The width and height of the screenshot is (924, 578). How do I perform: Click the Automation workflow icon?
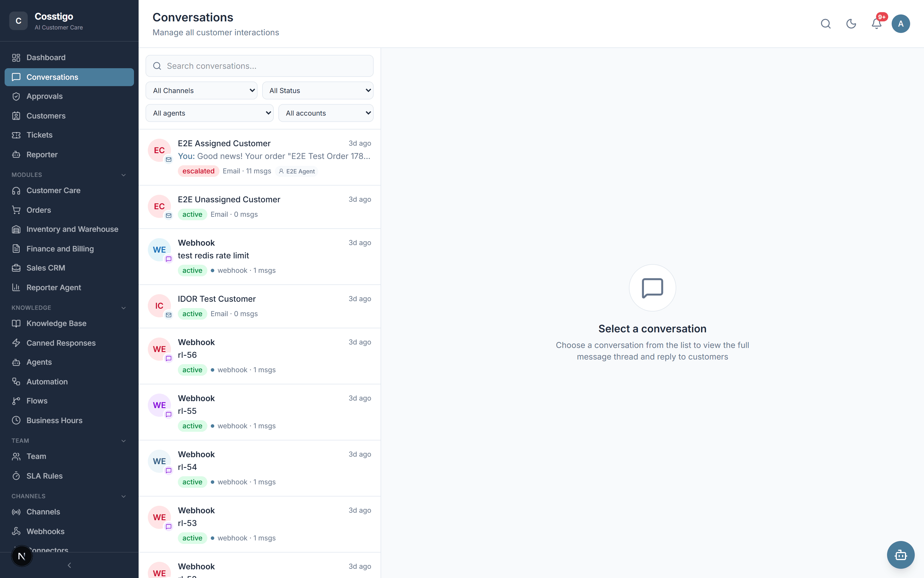(16, 381)
